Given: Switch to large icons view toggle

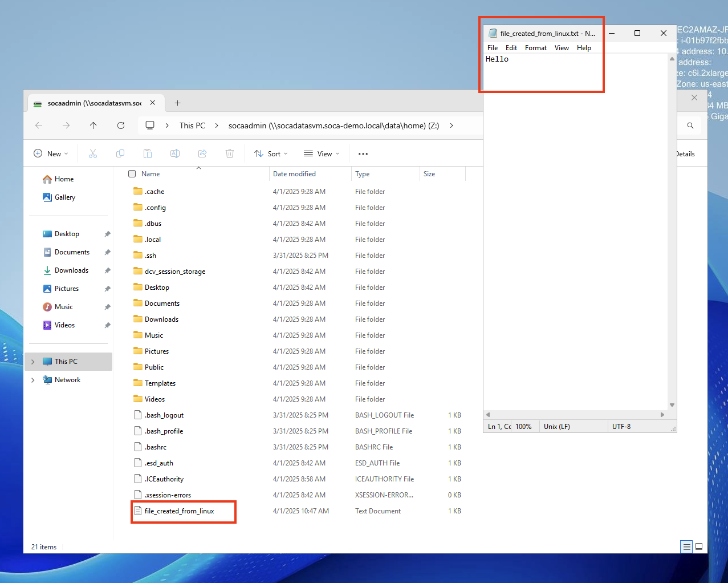Looking at the screenshot, I should 699,546.
